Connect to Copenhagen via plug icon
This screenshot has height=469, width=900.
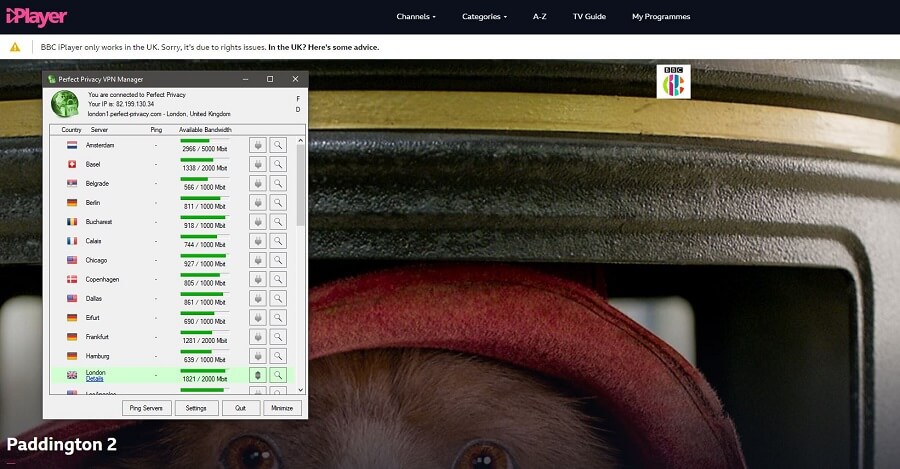[x=258, y=279]
